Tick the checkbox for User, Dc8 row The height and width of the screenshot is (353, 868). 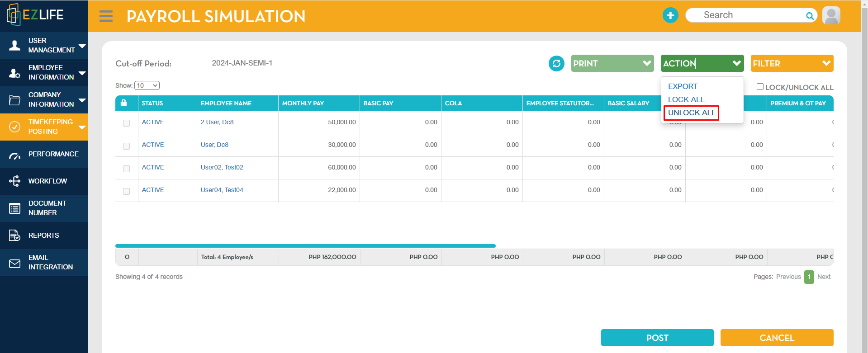tap(127, 146)
